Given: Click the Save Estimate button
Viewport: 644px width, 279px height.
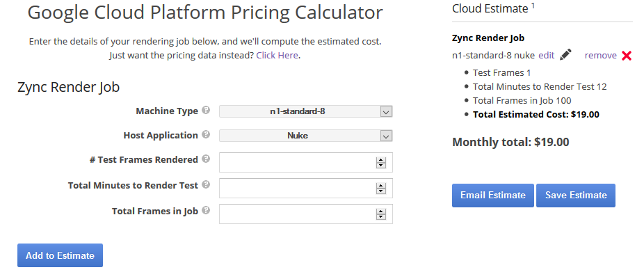Looking at the screenshot, I should coord(576,196).
